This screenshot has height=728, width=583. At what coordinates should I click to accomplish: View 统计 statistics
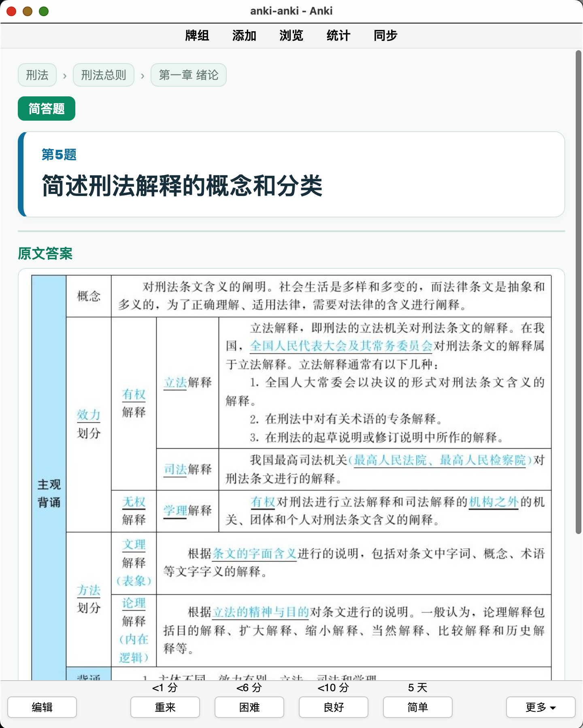pyautogui.click(x=338, y=36)
